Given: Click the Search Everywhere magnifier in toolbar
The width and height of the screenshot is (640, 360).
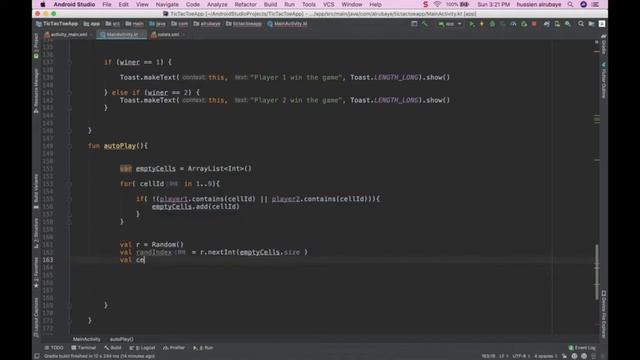Looking at the screenshot, I should pyautogui.click(x=581, y=24).
